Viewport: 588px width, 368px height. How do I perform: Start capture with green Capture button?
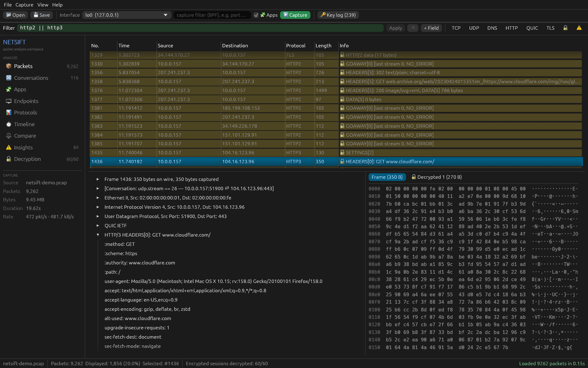(x=295, y=15)
